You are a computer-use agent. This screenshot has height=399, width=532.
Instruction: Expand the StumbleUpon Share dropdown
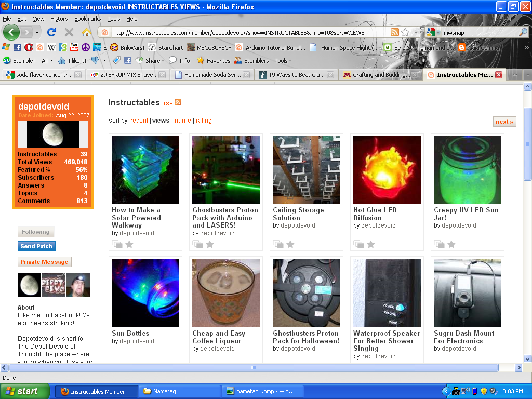(x=150, y=61)
